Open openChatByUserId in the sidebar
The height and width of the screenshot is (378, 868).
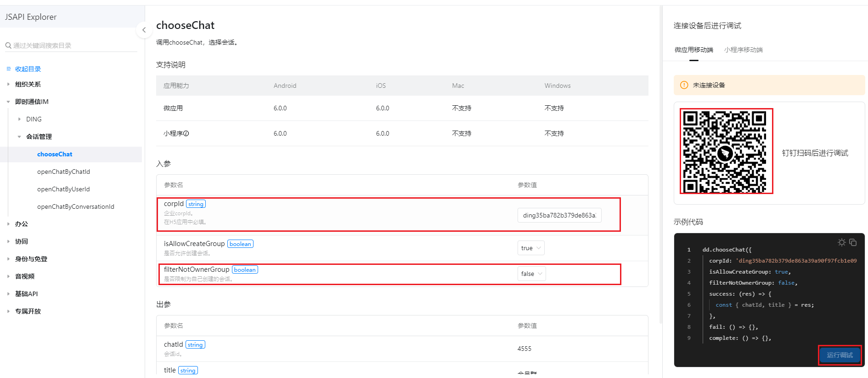63,189
